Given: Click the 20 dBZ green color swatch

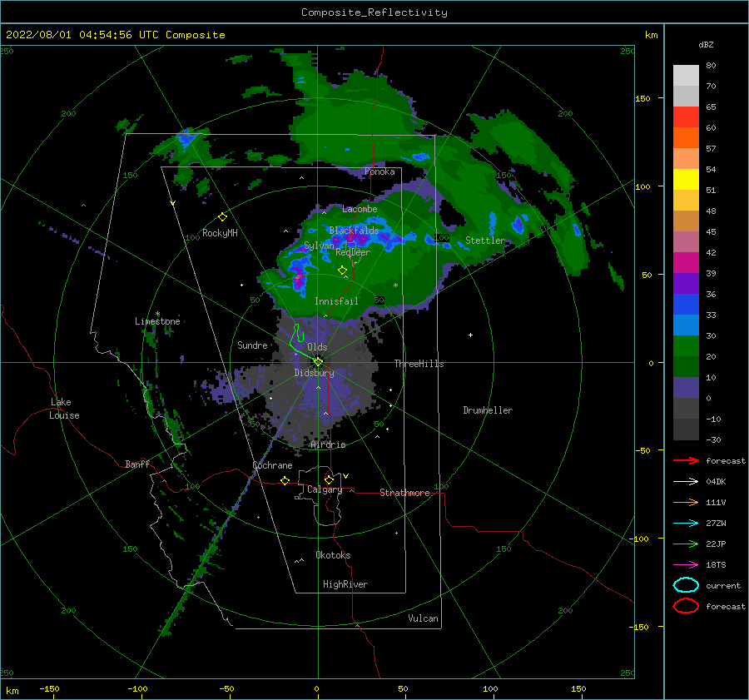Looking at the screenshot, I should click(686, 346).
